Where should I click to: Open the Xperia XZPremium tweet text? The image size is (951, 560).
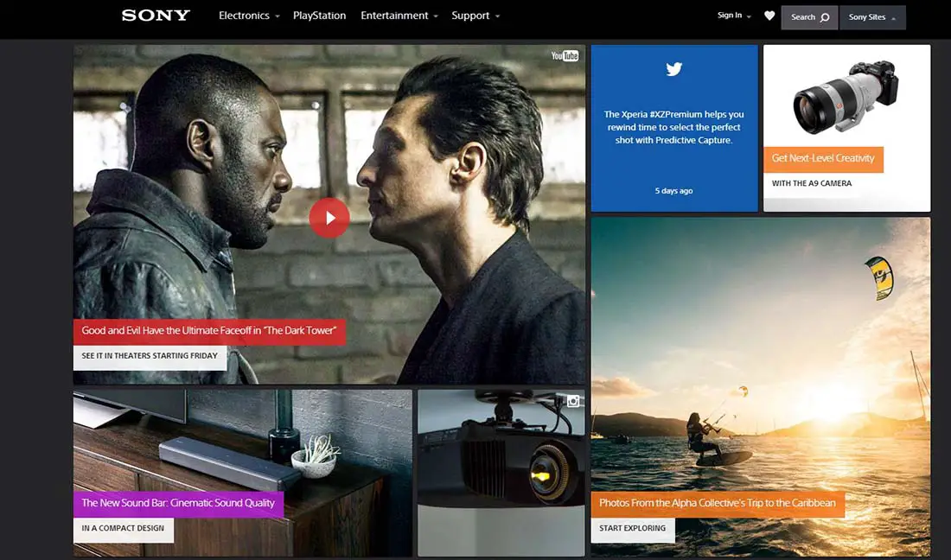pos(673,127)
